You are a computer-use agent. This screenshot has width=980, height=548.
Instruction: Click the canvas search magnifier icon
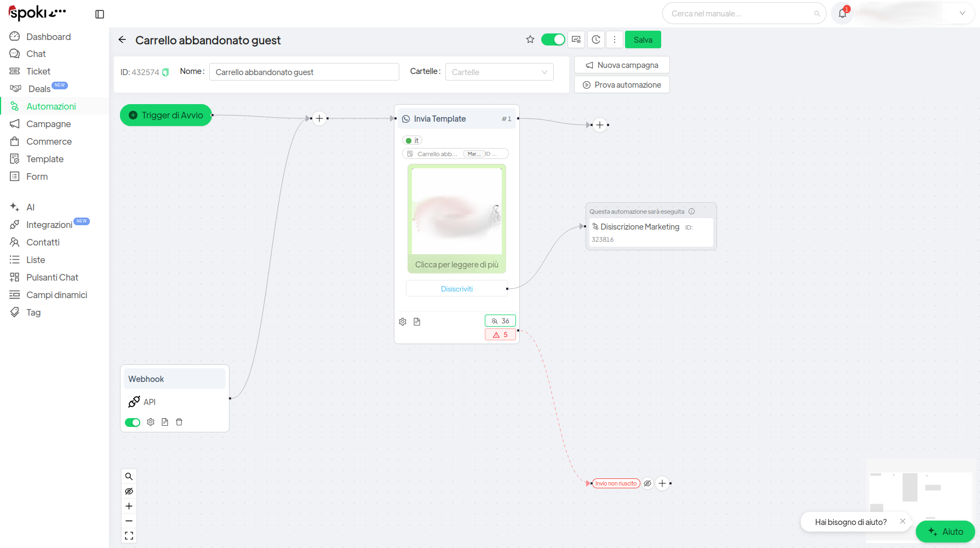tap(129, 476)
